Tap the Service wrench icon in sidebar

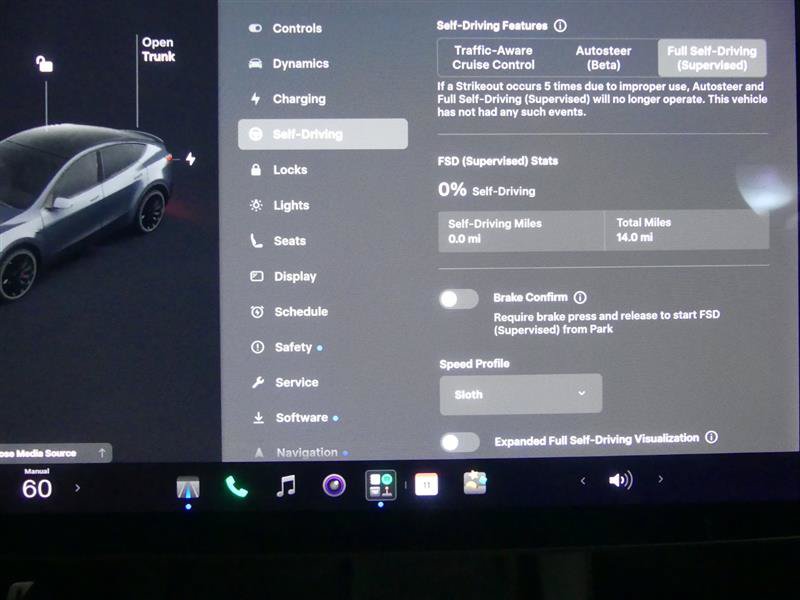[x=258, y=382]
